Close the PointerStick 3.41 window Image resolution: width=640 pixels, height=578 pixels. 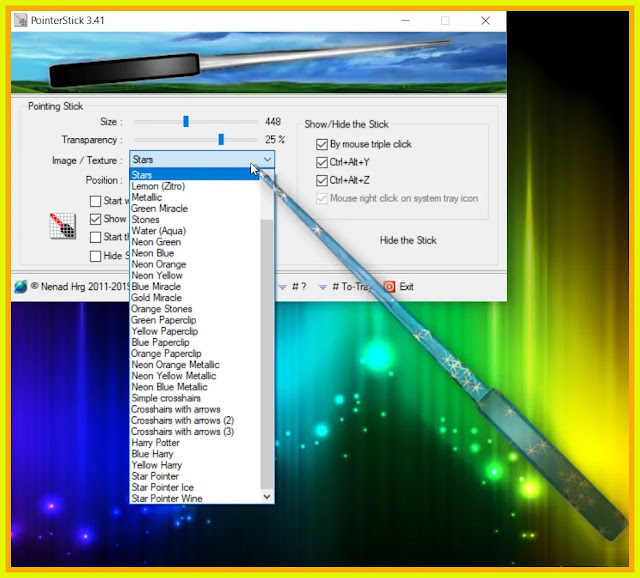pyautogui.click(x=485, y=20)
